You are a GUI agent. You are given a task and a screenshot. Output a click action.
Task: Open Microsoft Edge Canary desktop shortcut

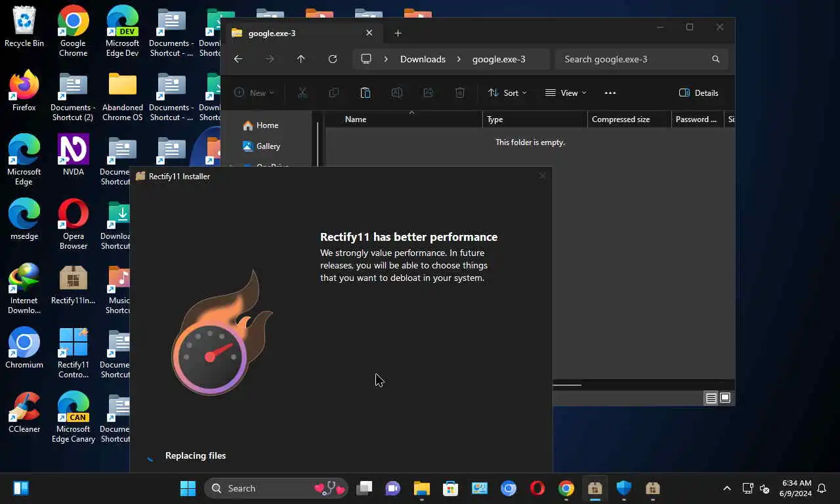(x=73, y=417)
